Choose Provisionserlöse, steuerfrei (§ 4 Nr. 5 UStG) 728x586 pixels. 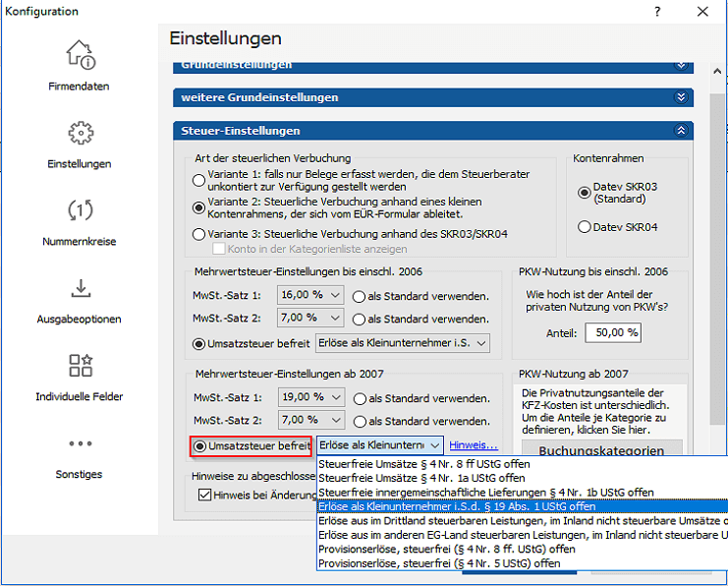tap(438, 563)
